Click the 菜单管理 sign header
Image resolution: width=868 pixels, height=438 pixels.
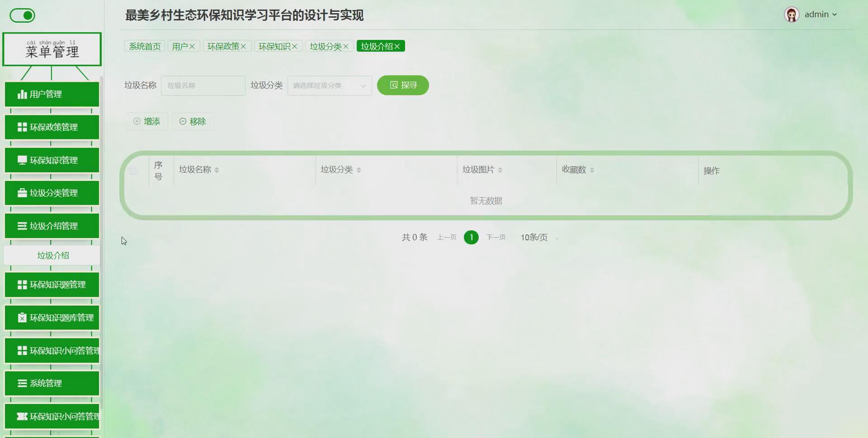click(x=52, y=49)
